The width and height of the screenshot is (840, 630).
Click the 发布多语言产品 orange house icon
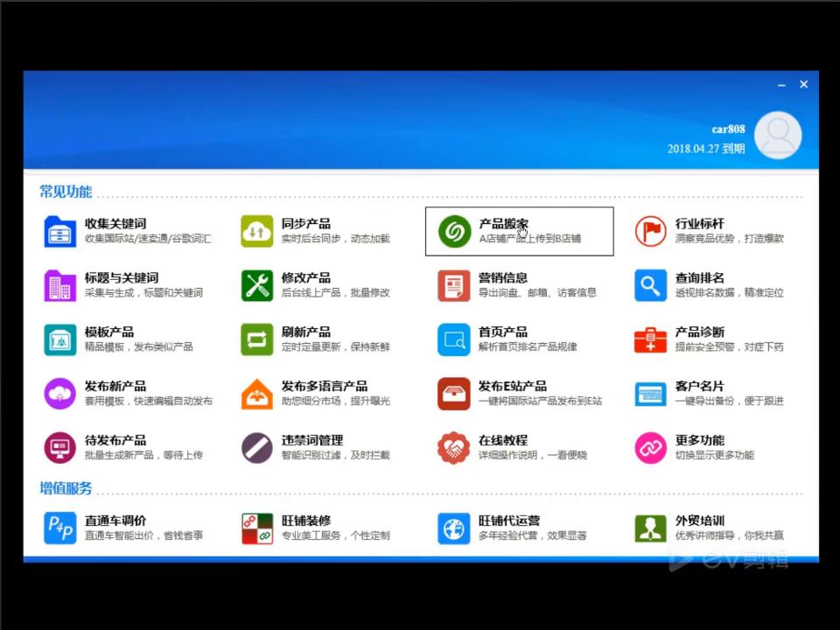(x=257, y=394)
